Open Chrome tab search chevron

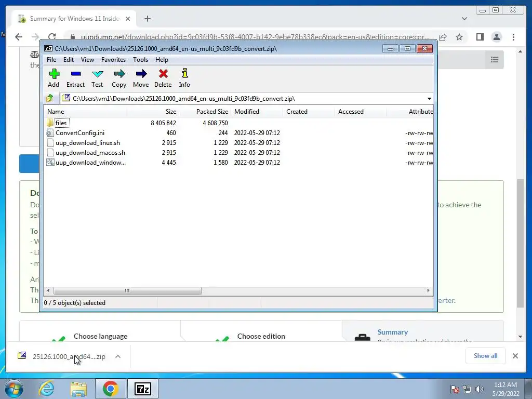point(464,19)
